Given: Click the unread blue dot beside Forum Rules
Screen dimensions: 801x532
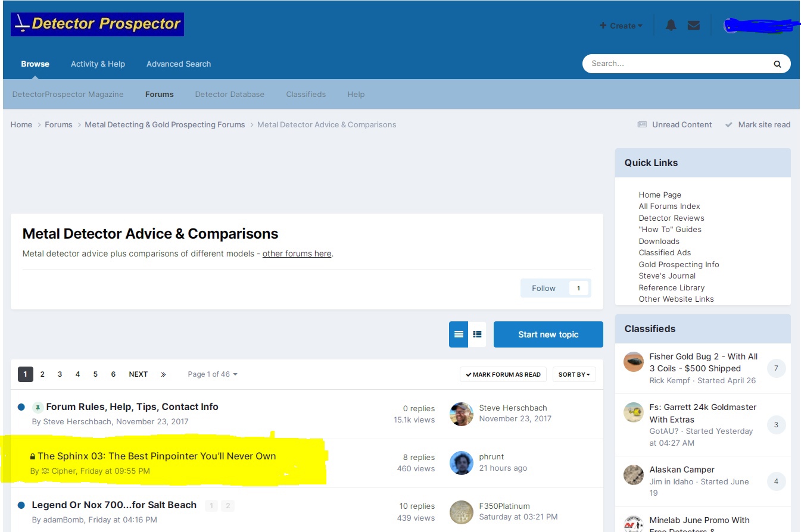Looking at the screenshot, I should [21, 407].
